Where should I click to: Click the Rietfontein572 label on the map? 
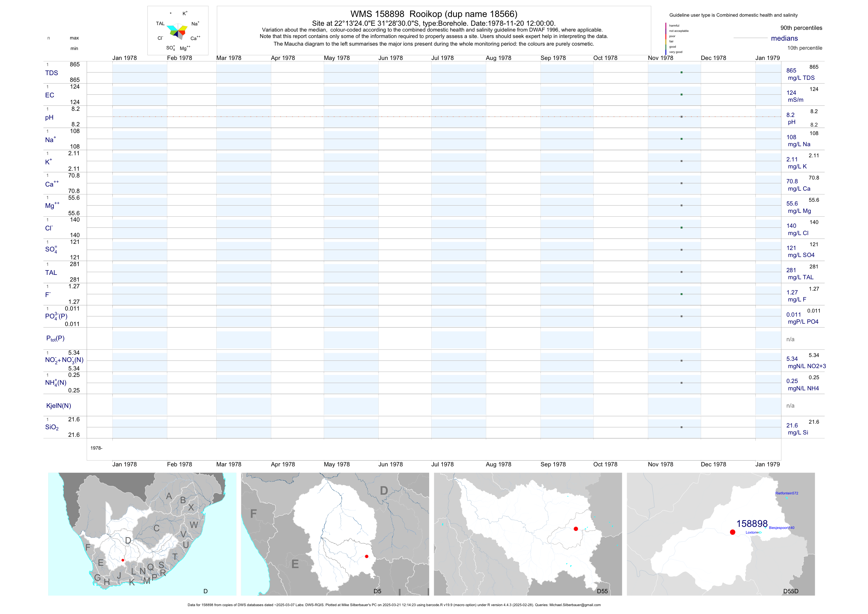(786, 493)
